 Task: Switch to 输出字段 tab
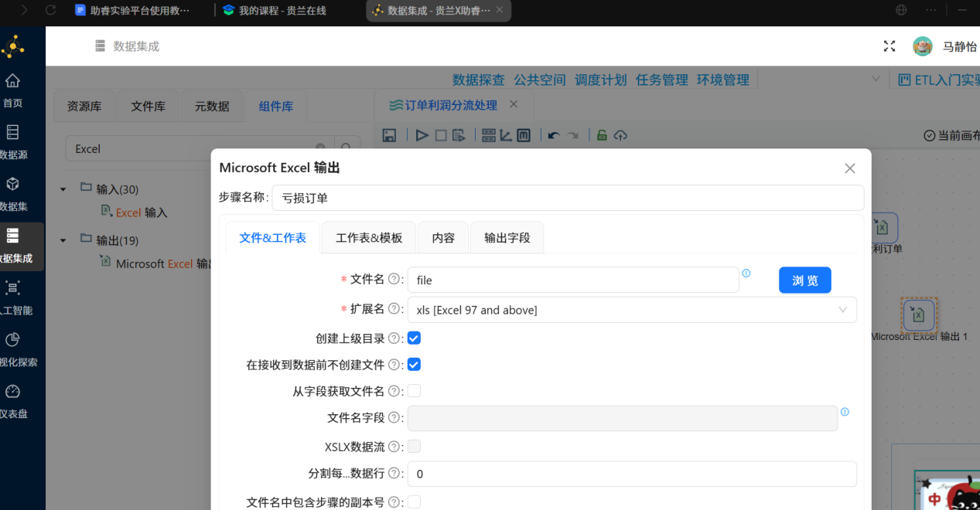507,238
